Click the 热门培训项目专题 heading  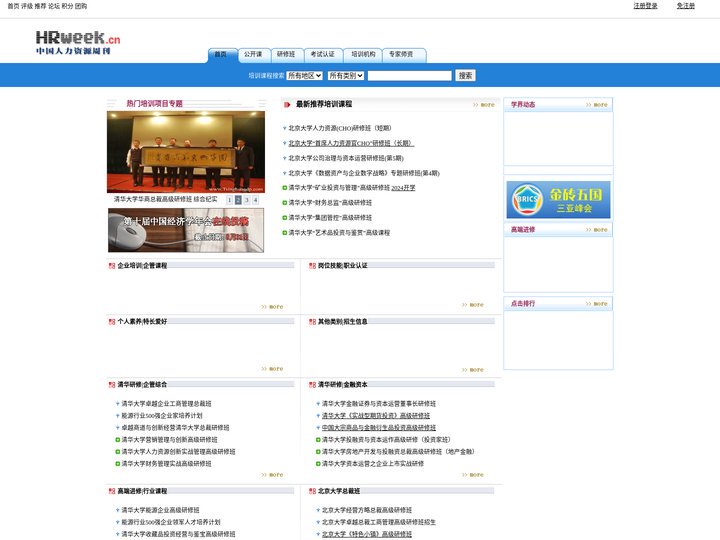[x=155, y=104]
